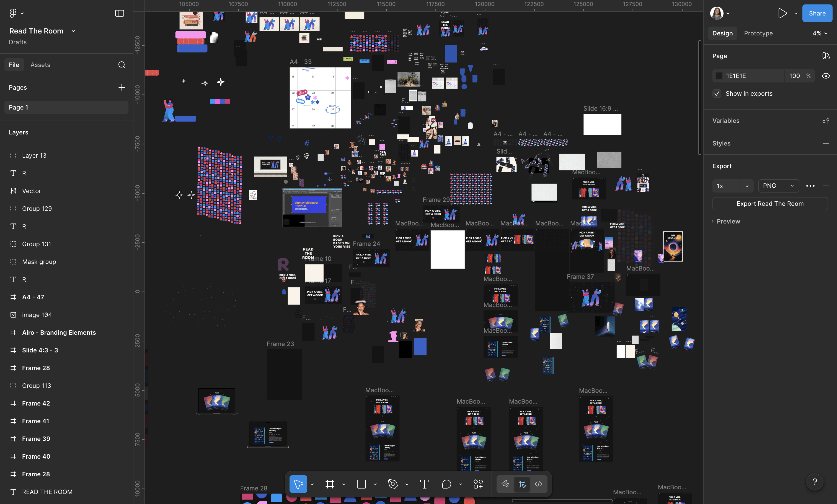Toggle the Show in exports checkbox
The height and width of the screenshot is (504, 837).
pos(717,94)
